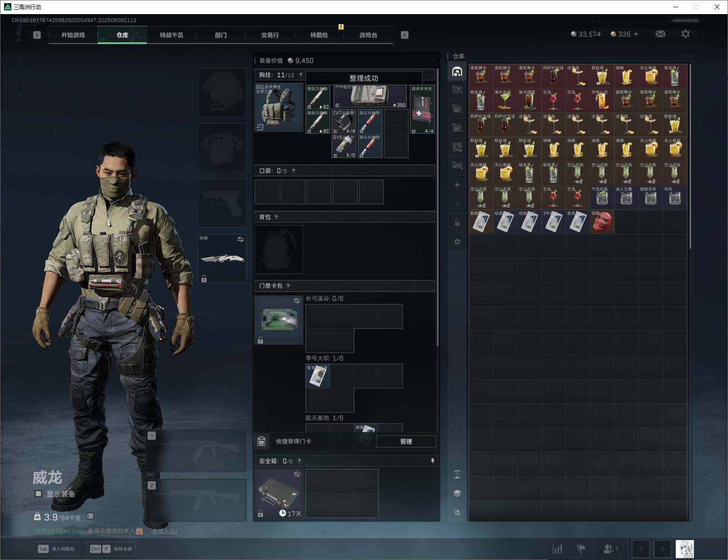
Task: Select the safe box case with 17天 timer
Action: click(279, 494)
